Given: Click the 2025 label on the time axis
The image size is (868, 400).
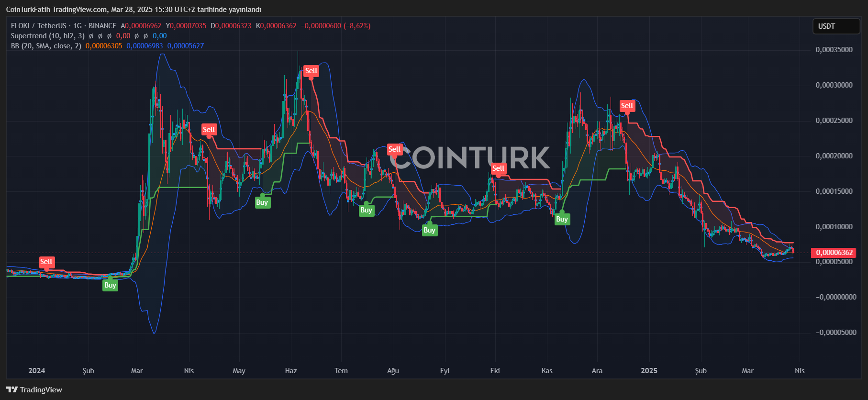Looking at the screenshot, I should click(x=649, y=371).
